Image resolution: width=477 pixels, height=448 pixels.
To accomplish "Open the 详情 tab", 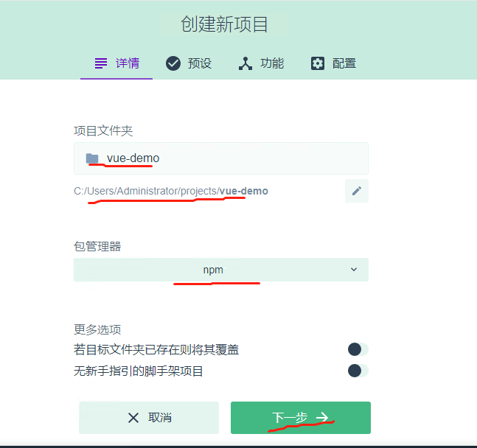I will (x=116, y=63).
